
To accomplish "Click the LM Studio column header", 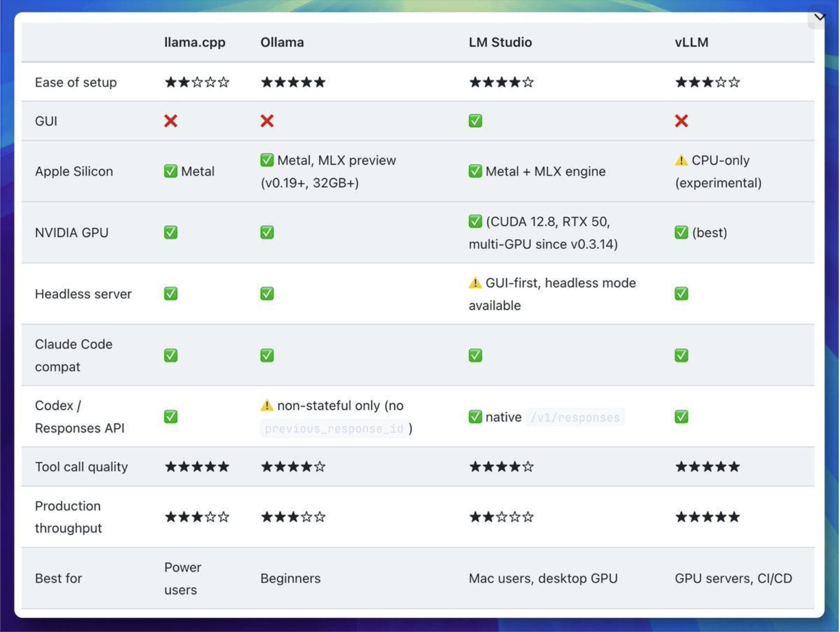I will point(500,42).
